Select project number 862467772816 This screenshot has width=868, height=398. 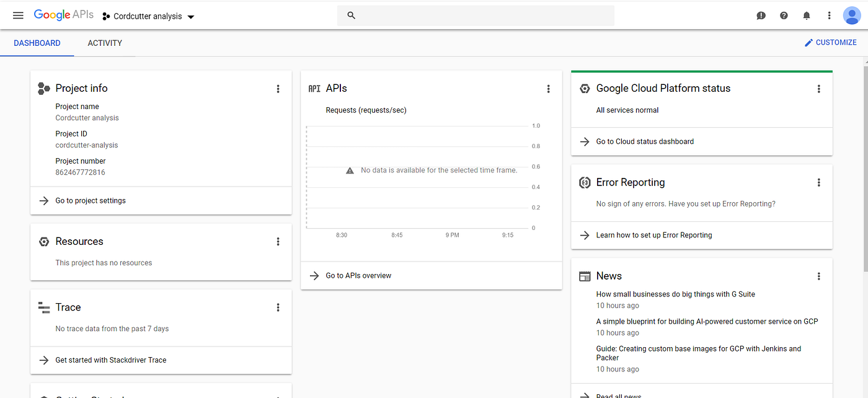80,172
